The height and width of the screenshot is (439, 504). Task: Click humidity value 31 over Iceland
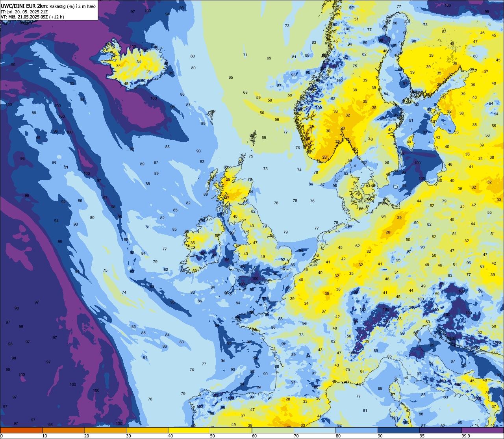[148, 71]
